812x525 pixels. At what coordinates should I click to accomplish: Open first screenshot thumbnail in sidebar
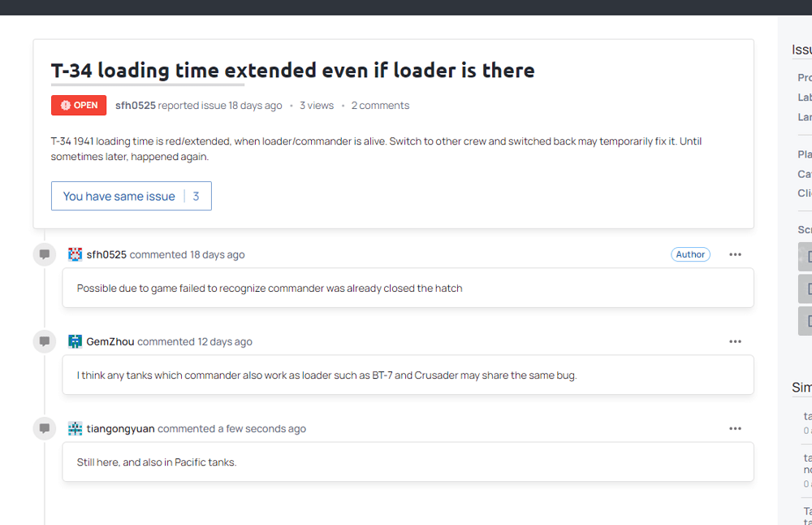click(x=806, y=257)
